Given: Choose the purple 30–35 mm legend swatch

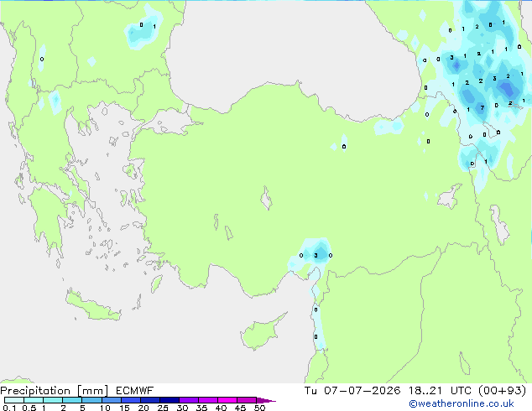Looking at the screenshot, I should (x=189, y=400).
